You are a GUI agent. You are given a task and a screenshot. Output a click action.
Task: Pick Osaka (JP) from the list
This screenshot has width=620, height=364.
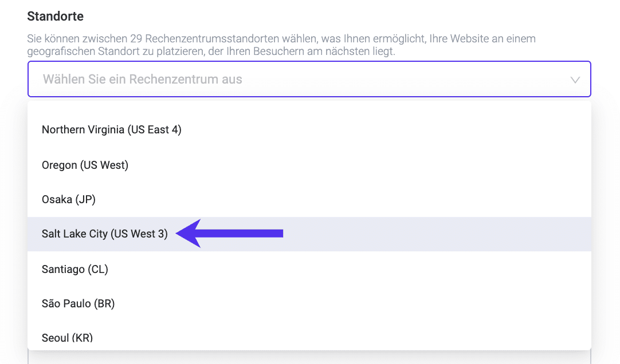click(x=68, y=199)
